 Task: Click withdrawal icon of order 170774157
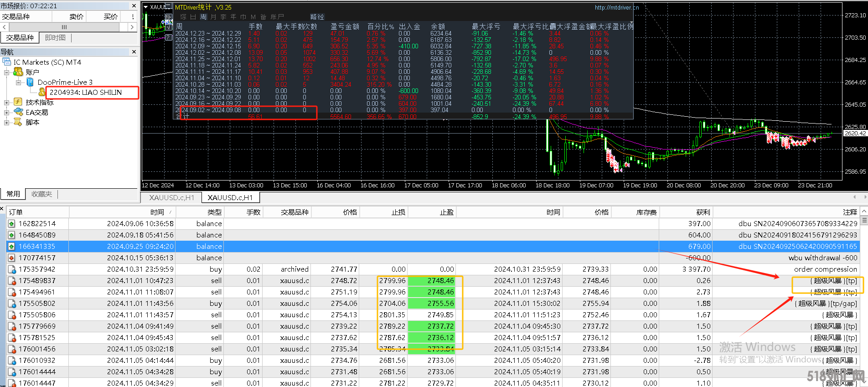tap(11, 258)
